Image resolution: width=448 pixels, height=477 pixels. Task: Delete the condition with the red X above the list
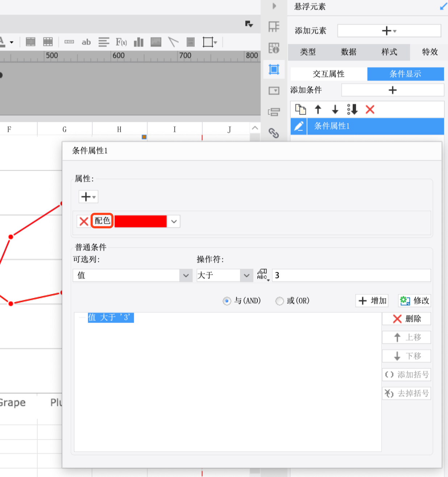[x=370, y=109]
